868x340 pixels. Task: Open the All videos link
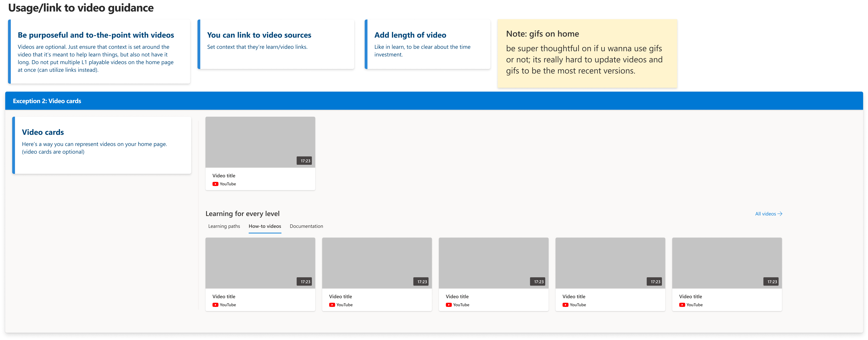tap(766, 214)
